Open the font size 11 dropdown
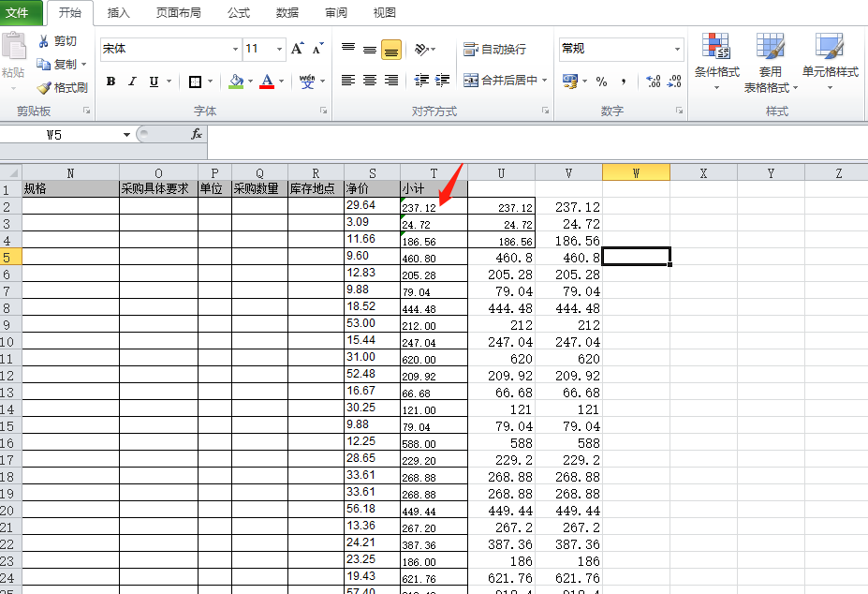The height and width of the screenshot is (594, 868). click(x=280, y=50)
